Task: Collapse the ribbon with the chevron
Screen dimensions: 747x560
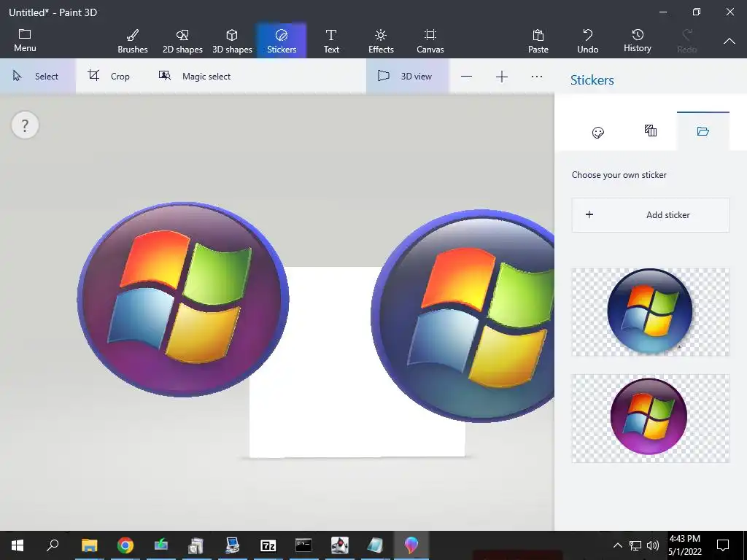Action: click(x=729, y=42)
